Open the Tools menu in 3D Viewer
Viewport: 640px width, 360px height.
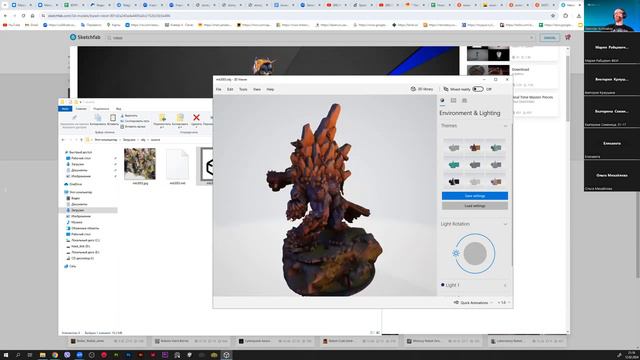point(243,89)
